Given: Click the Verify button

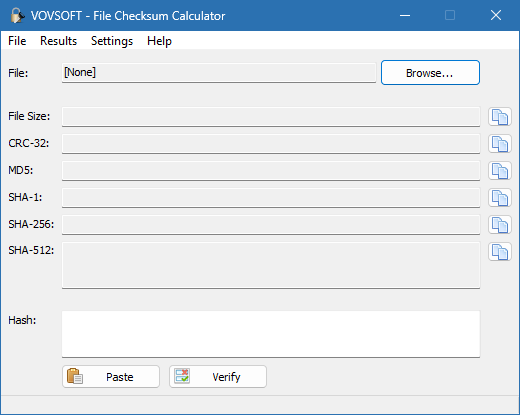Looking at the screenshot, I should (218, 377).
